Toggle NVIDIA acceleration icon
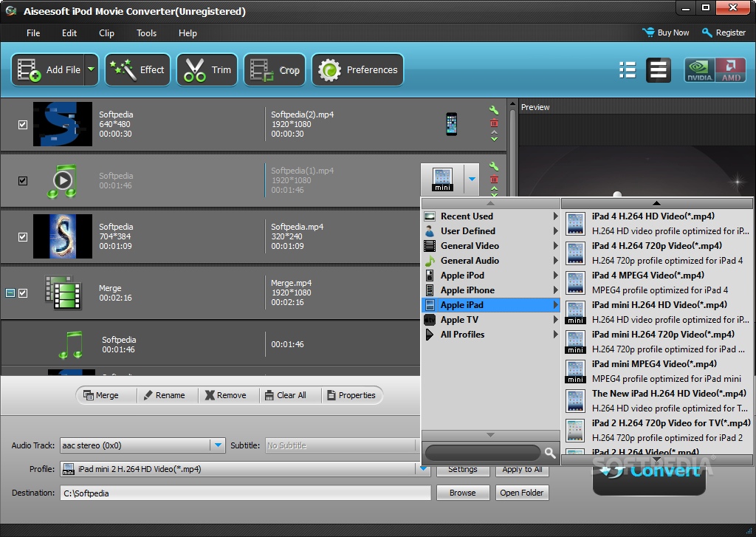Viewport: 756px width, 537px height. (700, 70)
